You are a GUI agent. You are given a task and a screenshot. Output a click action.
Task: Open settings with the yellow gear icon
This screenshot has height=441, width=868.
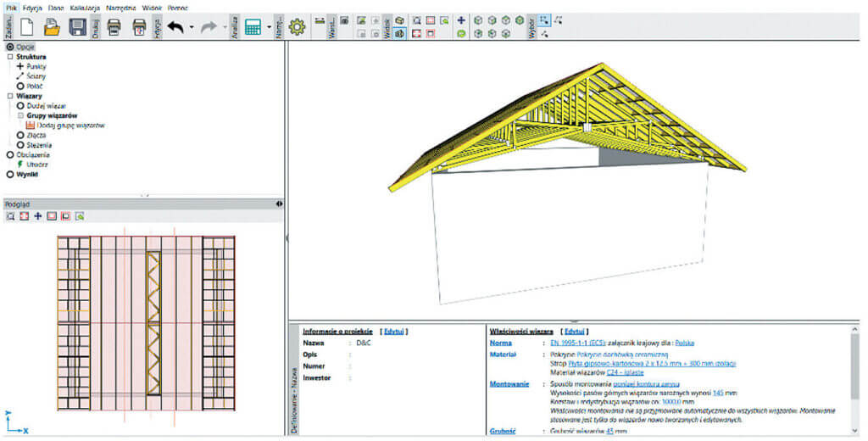click(298, 26)
